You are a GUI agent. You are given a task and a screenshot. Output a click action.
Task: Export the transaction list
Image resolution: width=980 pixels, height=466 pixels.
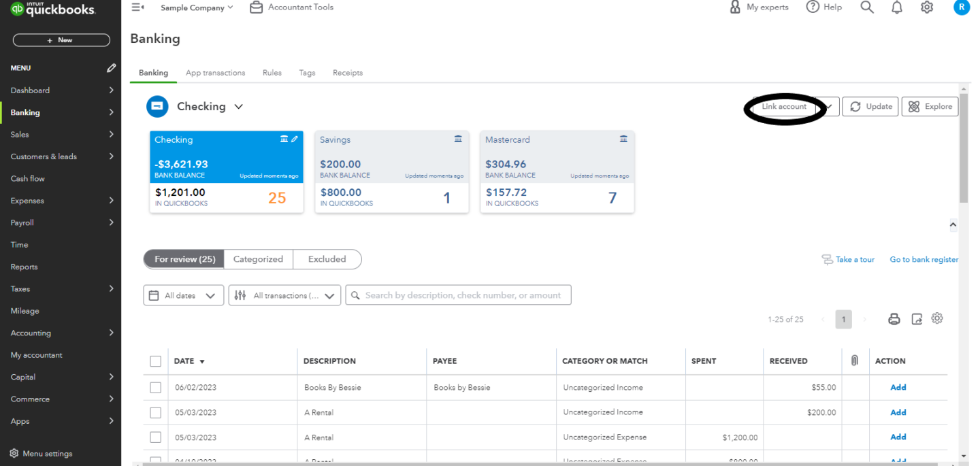click(917, 319)
